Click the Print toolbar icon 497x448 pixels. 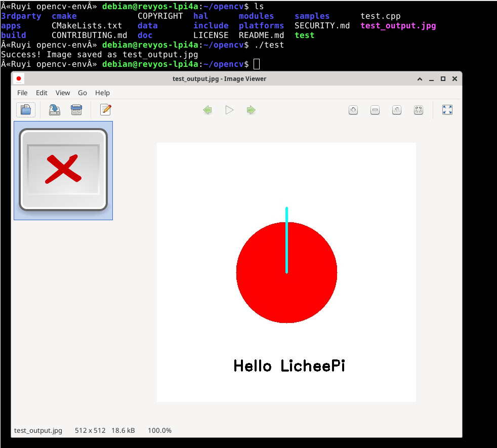coord(76,110)
